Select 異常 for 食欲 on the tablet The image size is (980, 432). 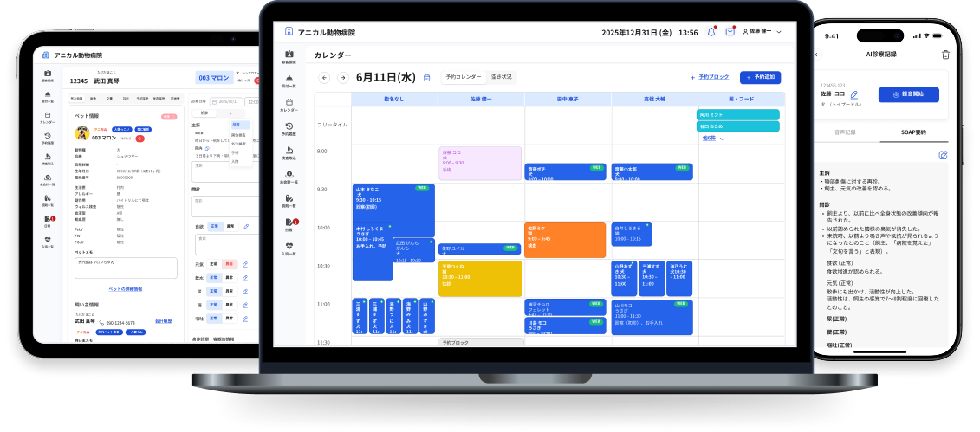pos(230,226)
